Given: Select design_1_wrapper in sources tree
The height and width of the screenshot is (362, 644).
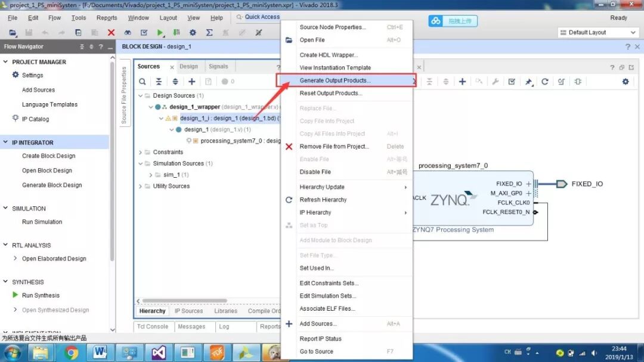Looking at the screenshot, I should [194, 107].
